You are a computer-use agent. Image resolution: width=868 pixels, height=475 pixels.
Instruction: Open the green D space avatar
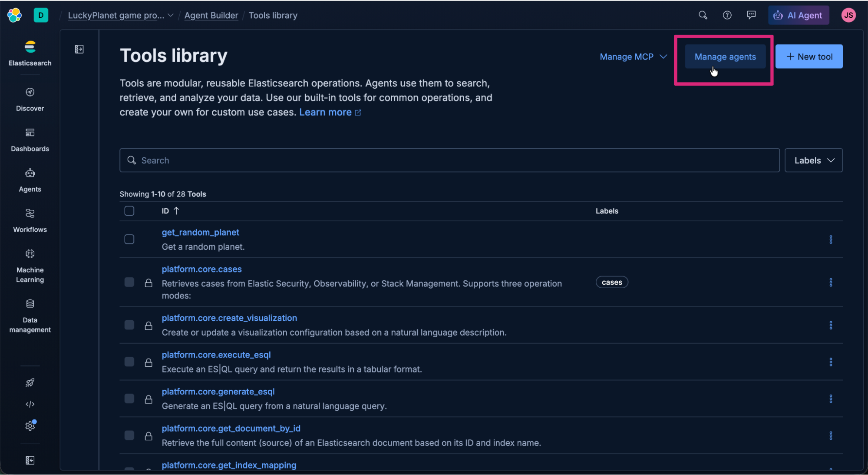[x=41, y=15]
